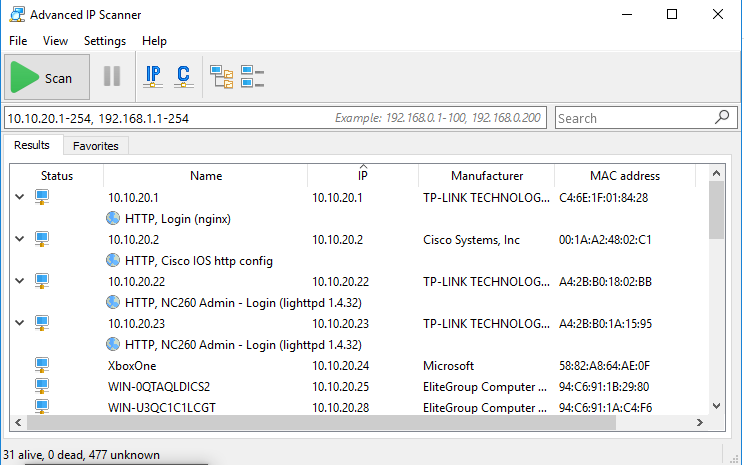Screen dimensions: 744x465
Task: Select HTTP, Cisco IOS http config entry
Action: coord(199,260)
